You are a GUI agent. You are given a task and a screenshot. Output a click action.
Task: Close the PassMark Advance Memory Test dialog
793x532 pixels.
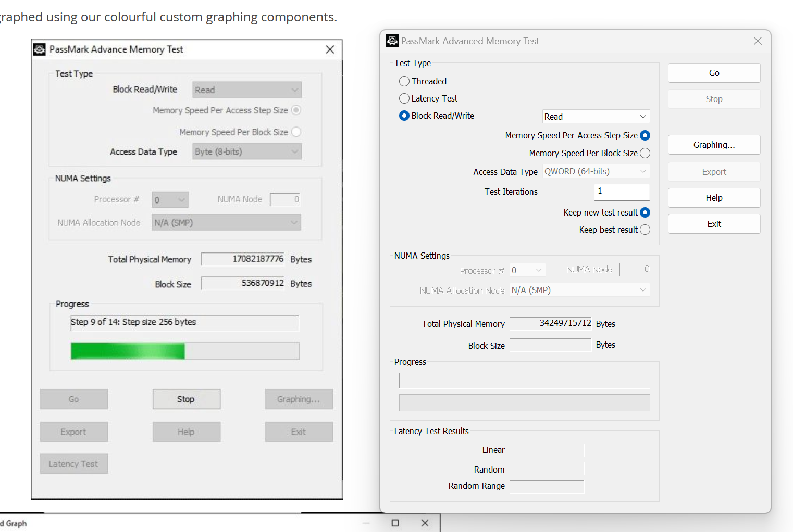[330, 49]
